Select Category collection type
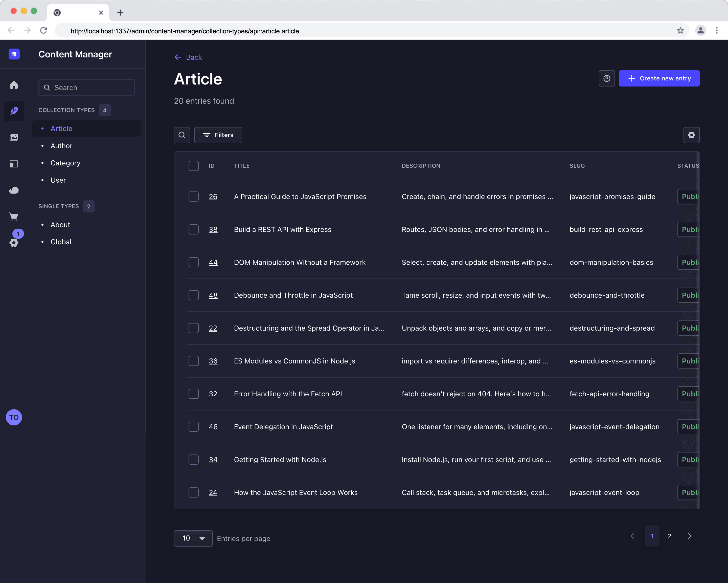The image size is (728, 583). 65,163
